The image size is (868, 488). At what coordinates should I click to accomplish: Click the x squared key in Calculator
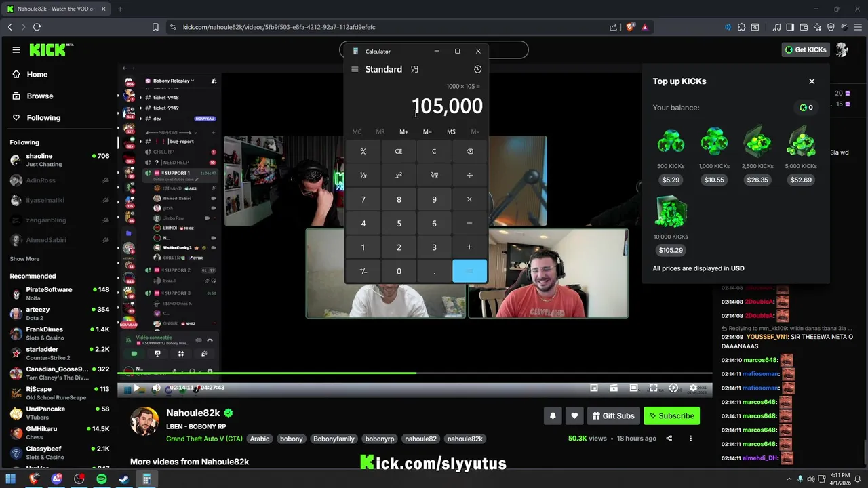(x=399, y=175)
